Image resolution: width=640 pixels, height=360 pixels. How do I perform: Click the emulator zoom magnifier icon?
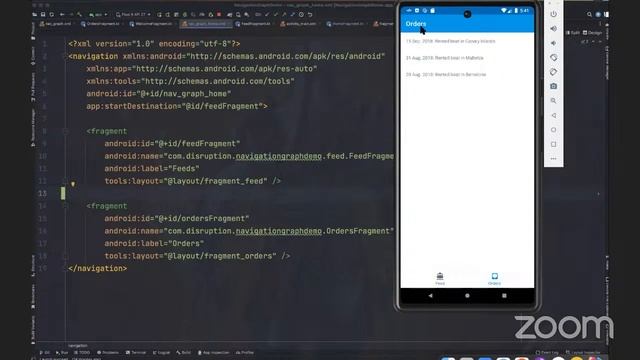click(x=553, y=101)
